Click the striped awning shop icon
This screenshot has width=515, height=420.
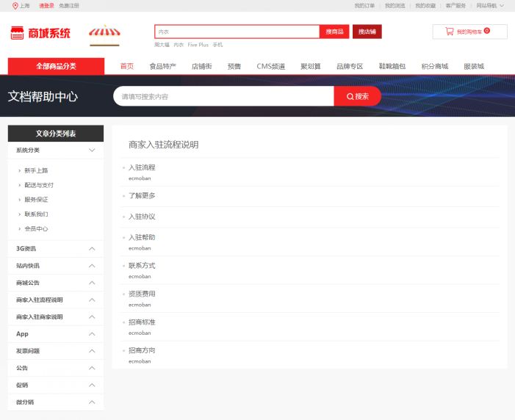[x=104, y=33]
